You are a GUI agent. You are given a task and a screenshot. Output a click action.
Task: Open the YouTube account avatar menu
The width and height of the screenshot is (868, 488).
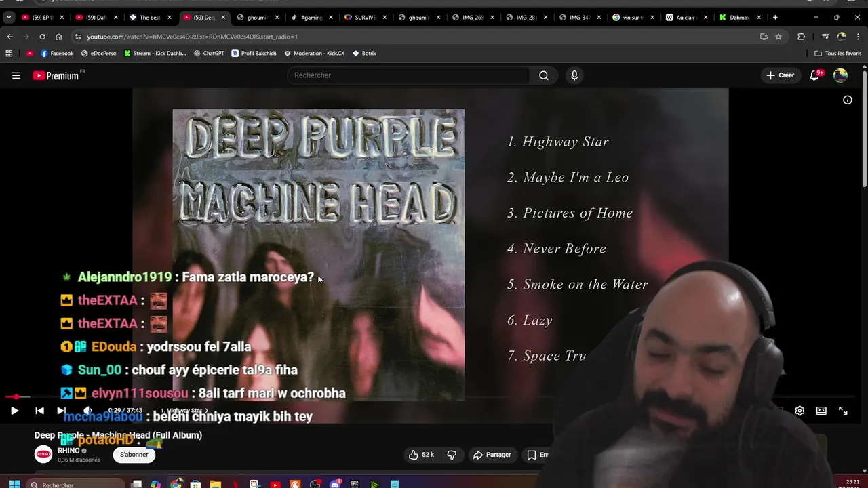point(840,75)
